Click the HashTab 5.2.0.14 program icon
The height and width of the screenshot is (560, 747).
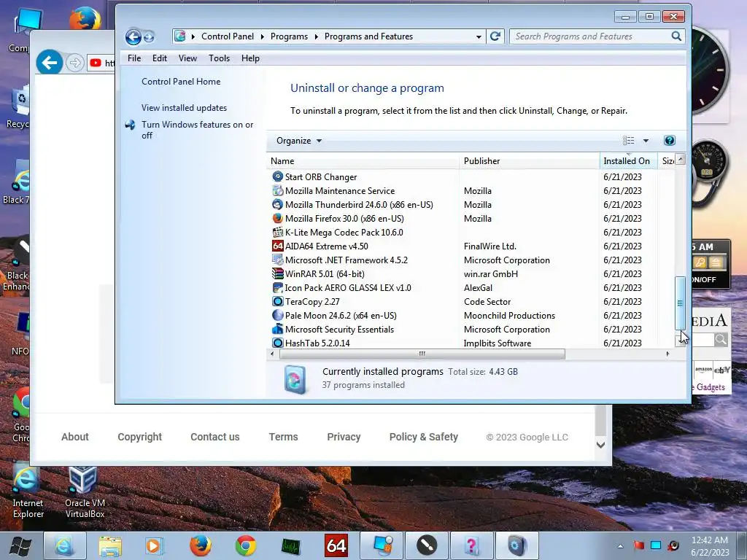(277, 343)
